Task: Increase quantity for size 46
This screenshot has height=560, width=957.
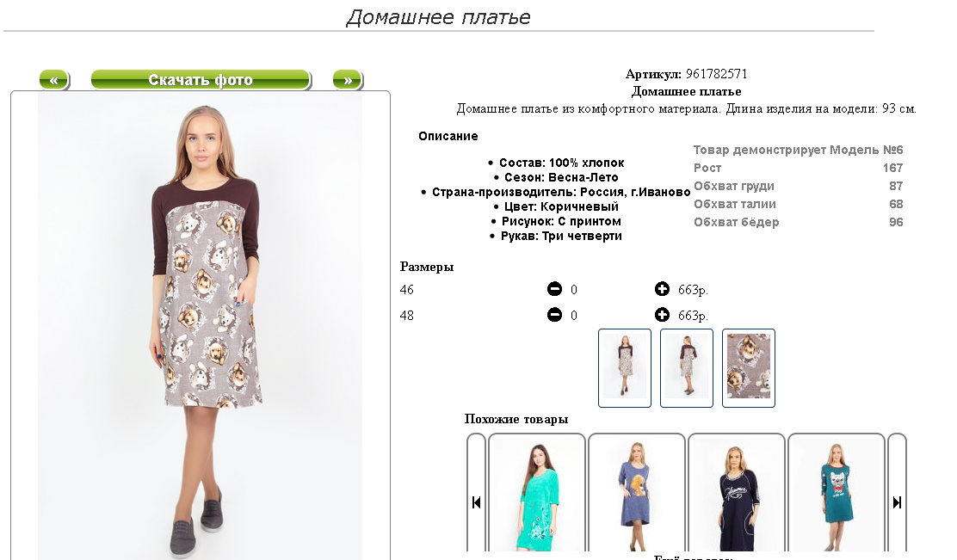Action: point(662,289)
